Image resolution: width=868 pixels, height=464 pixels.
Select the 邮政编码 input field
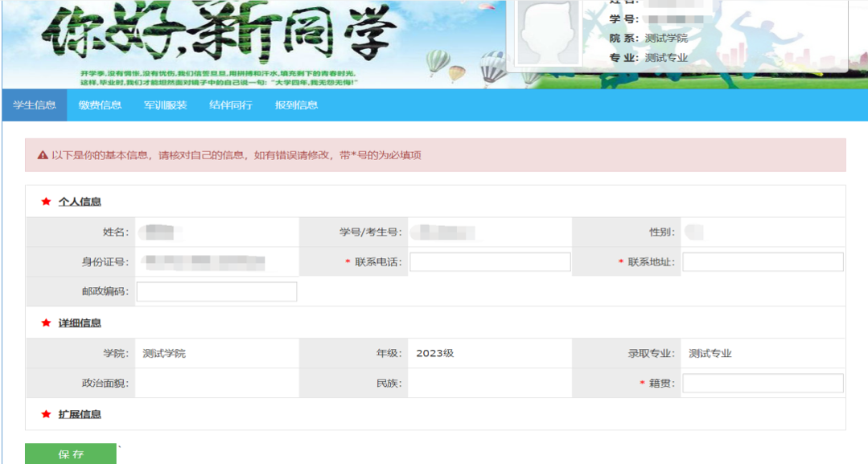click(216, 292)
